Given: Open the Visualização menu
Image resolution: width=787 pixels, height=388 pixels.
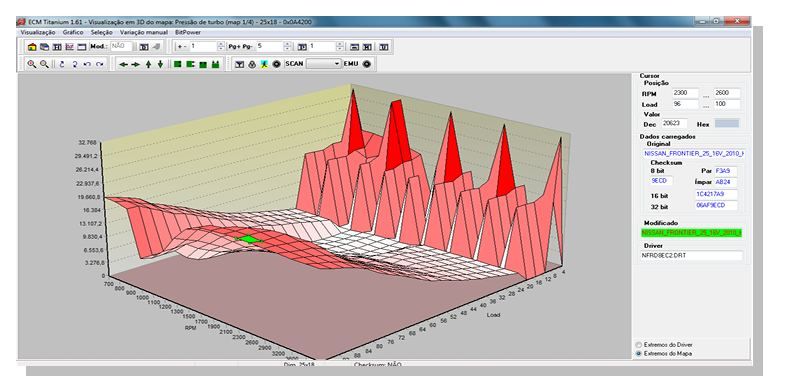Looking at the screenshot, I should click(x=38, y=32).
